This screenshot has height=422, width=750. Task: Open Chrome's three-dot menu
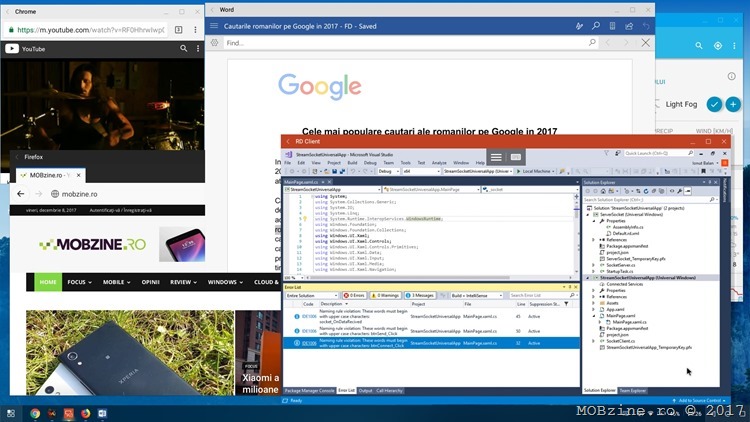click(x=195, y=30)
